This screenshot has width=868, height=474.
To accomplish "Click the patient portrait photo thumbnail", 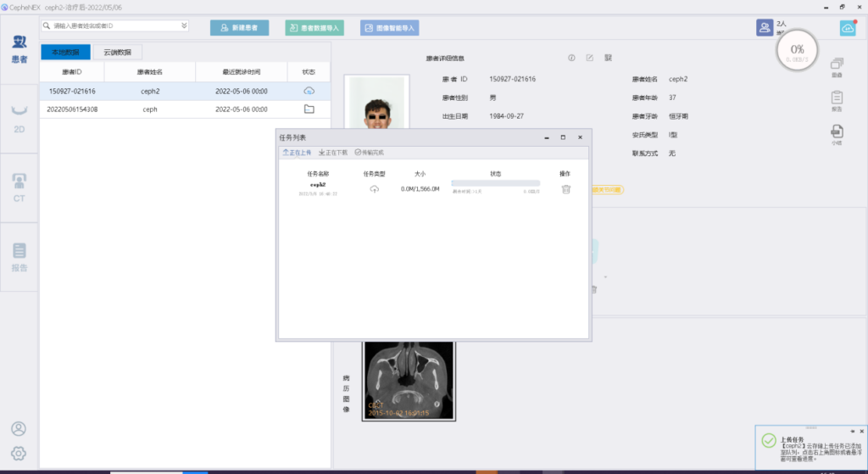I will coord(376,103).
